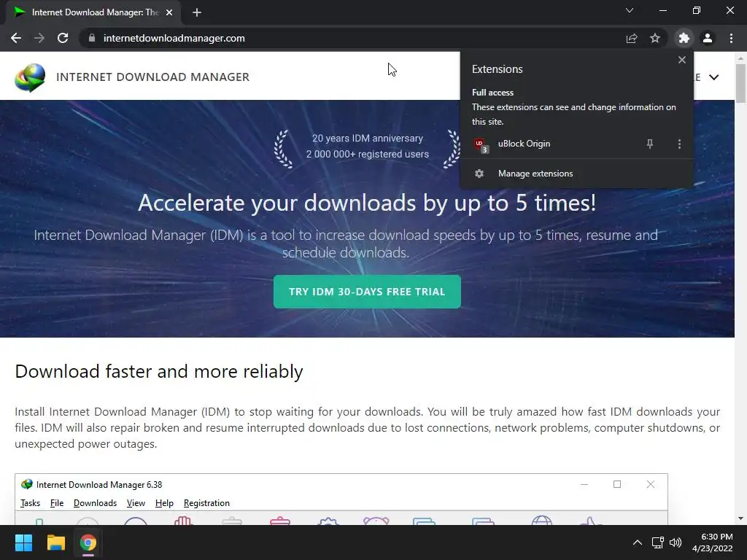
Task: Click the '20 years IDM anniversary' text
Action: 368,138
